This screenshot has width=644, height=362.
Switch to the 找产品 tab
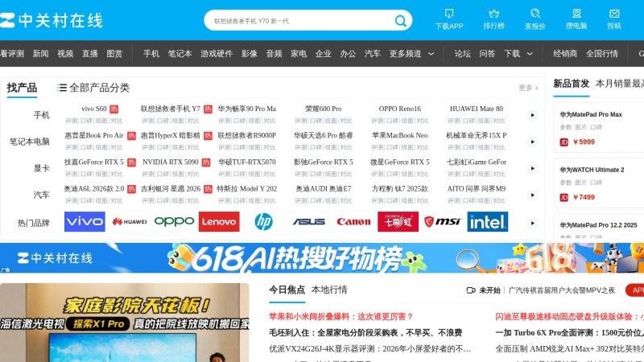click(22, 88)
